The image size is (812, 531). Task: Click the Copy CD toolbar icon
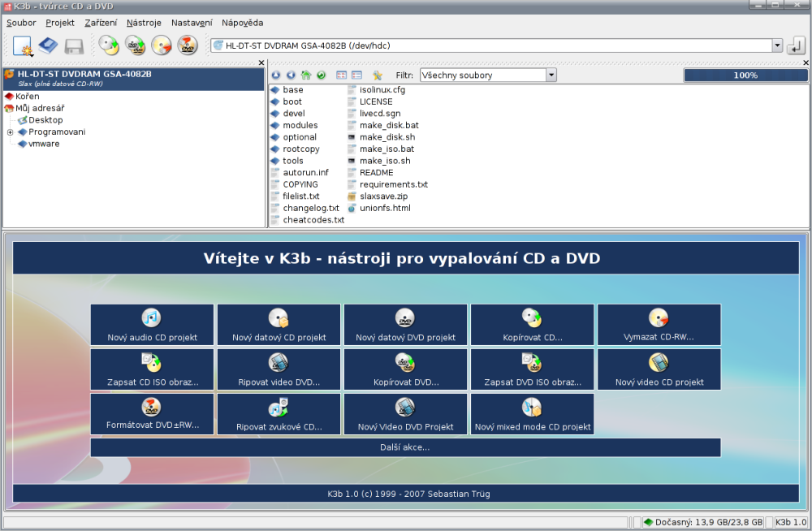coord(109,45)
